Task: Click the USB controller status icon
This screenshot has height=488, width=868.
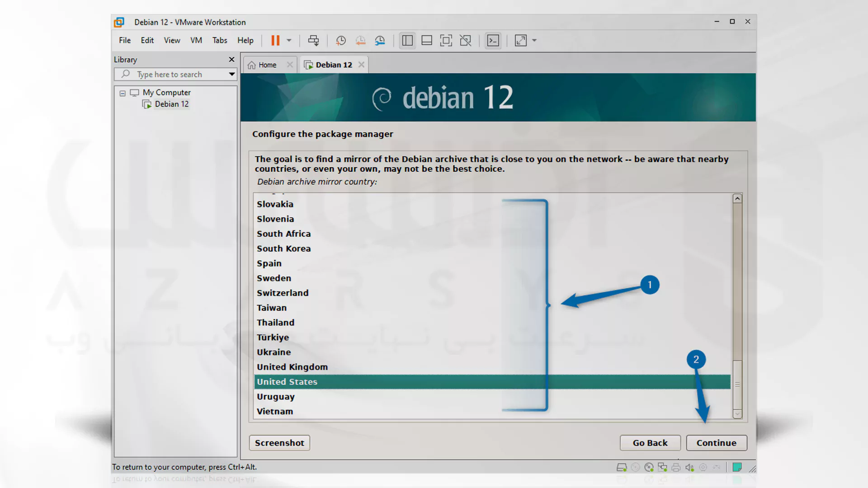Action: [x=717, y=468]
